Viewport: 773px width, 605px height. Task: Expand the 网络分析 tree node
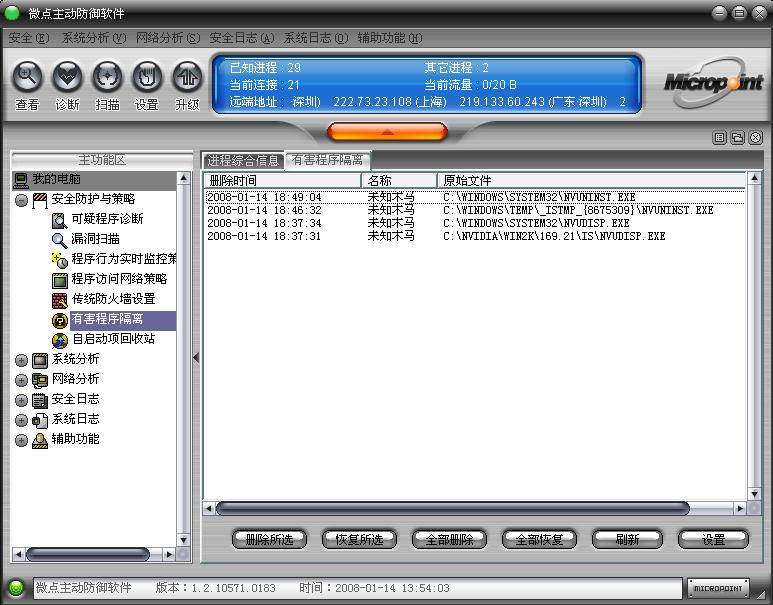click(x=21, y=380)
